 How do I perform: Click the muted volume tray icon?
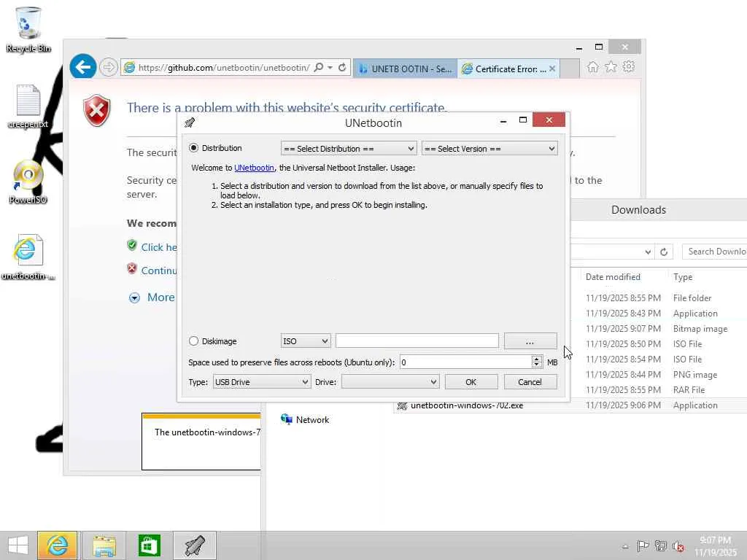(678, 546)
